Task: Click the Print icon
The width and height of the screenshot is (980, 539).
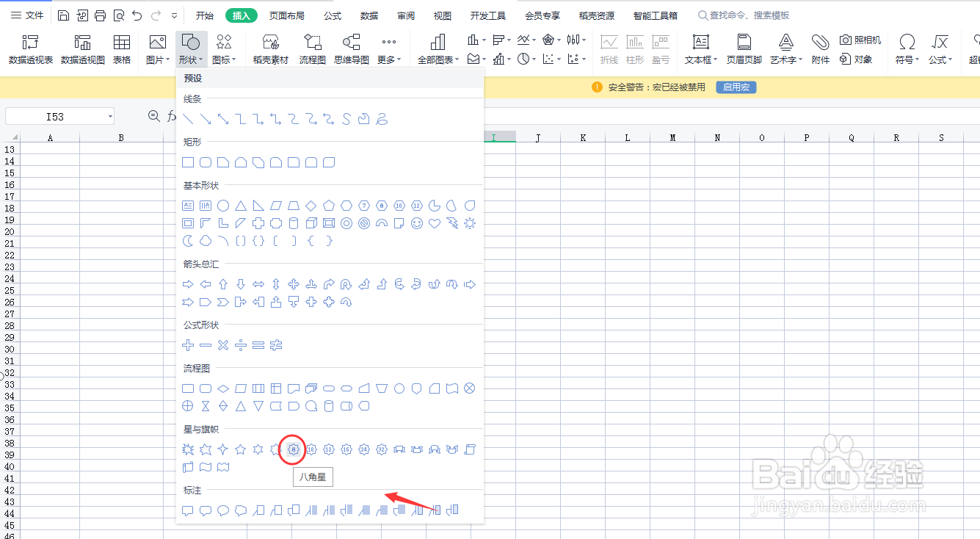Action: (101, 15)
